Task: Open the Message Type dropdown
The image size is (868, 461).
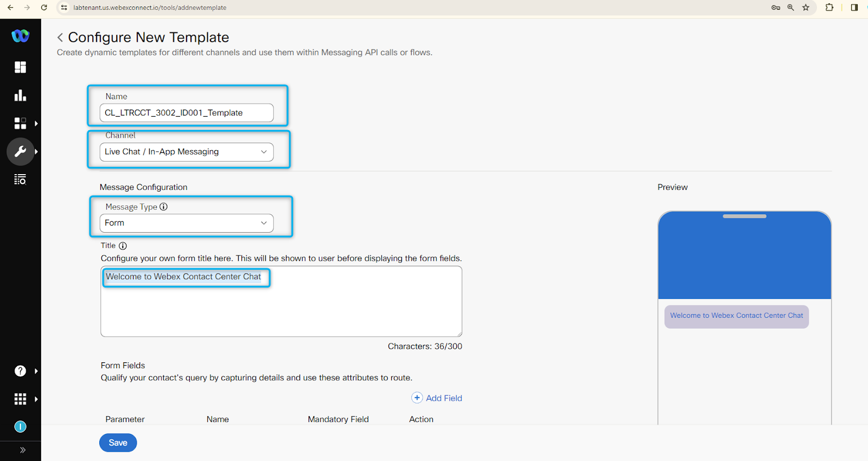Action: [186, 223]
